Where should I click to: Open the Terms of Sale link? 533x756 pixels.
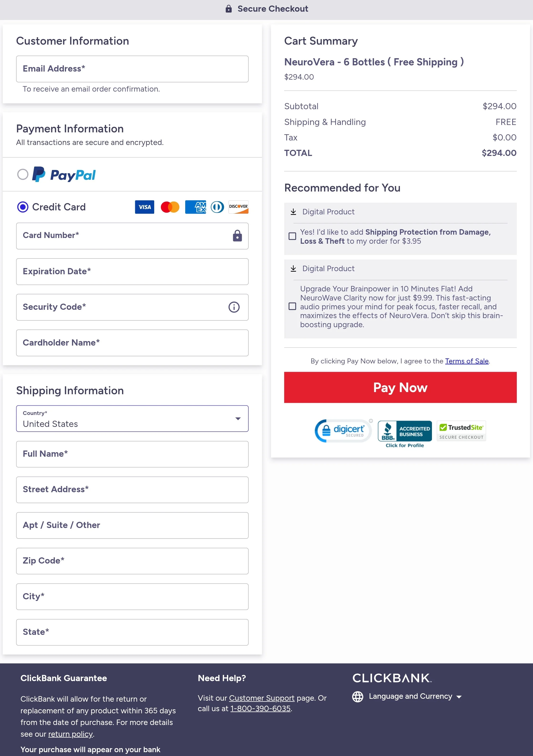pyautogui.click(x=467, y=361)
